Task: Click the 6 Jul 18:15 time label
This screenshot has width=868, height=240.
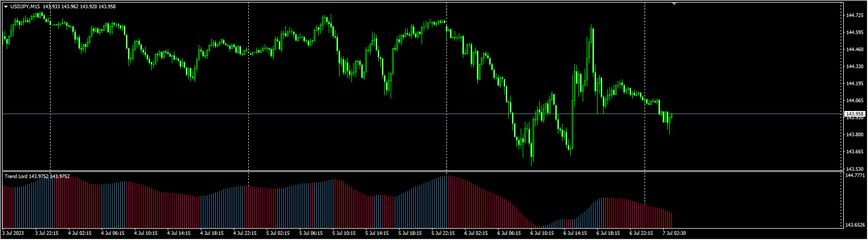Action: click(608, 233)
